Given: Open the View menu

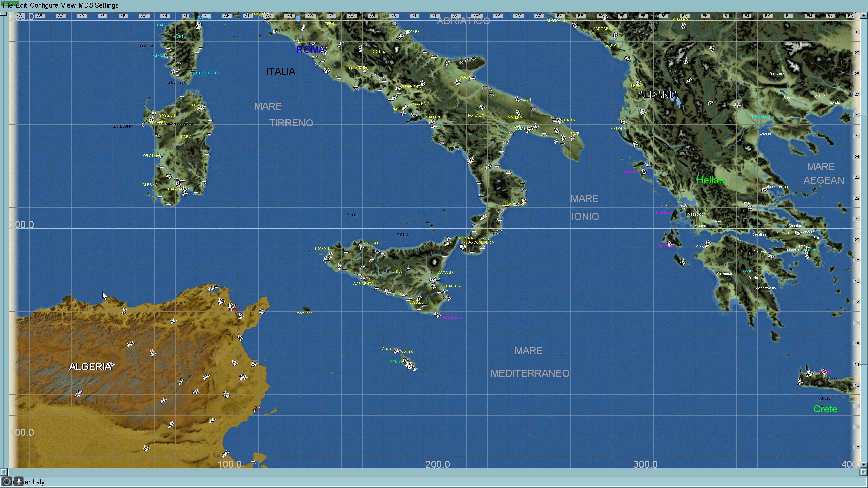Looking at the screenshot, I should point(68,5).
